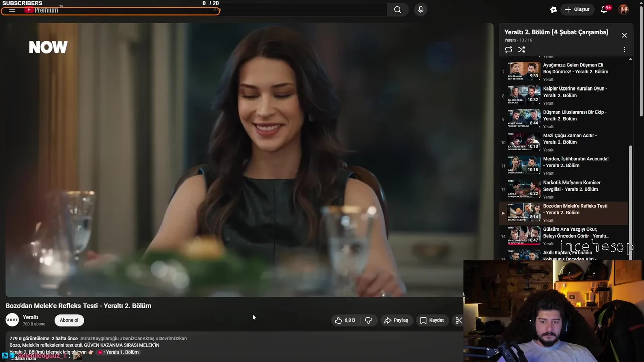The width and height of the screenshot is (644, 362).
Task: Close the Yeraltı 2. Bölüm playlist panel
Action: coord(624,35)
